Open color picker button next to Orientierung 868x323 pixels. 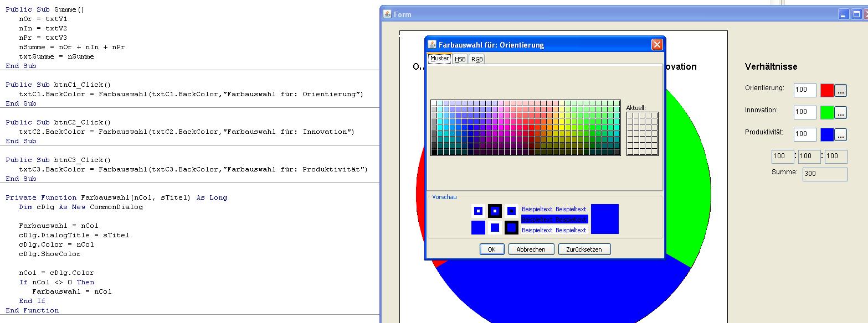(x=840, y=90)
